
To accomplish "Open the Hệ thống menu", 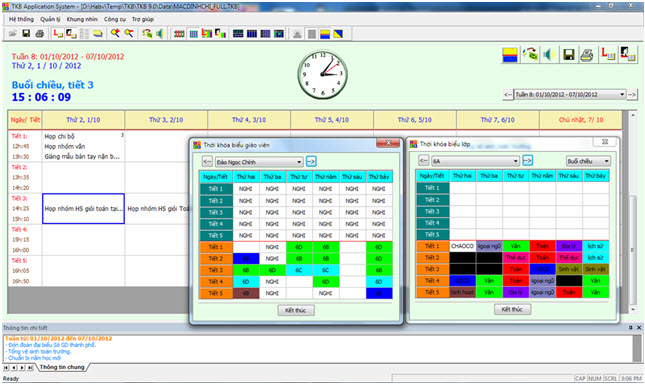I will (x=21, y=19).
